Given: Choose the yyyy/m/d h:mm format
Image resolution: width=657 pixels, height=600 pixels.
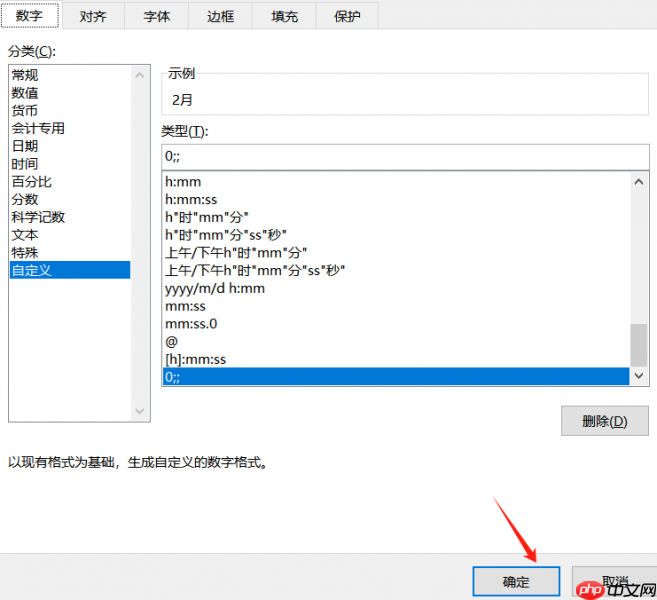Looking at the screenshot, I should coord(396,288).
